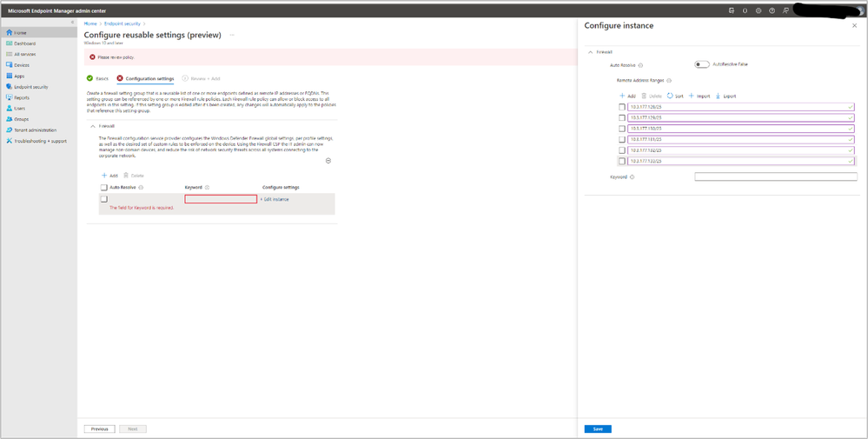868x439 pixels.
Task: Show Auto Resolve info tooltip in main table
Action: [x=141, y=188]
